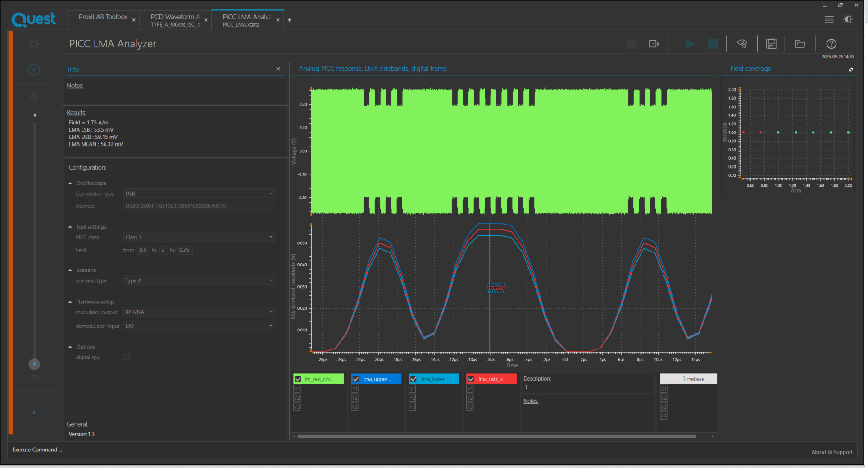The image size is (868, 468).
Task: Open the PICC class dropdown
Action: pos(199,237)
